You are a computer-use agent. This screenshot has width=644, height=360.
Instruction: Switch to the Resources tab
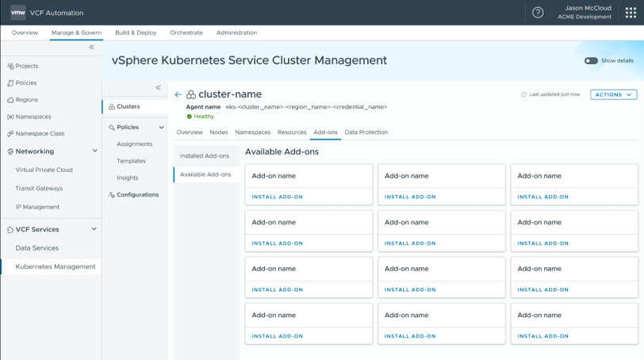[292, 132]
